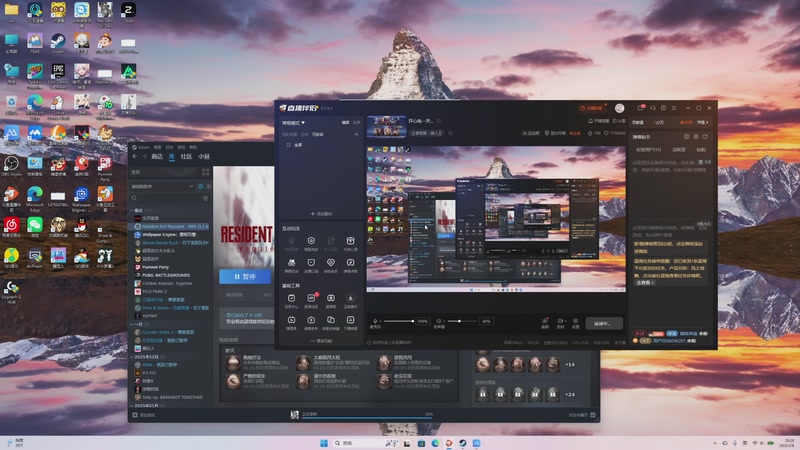Viewport: 800px width, 450px height.
Task: Open the gift box icon in interactive play section
Action: tap(350, 241)
